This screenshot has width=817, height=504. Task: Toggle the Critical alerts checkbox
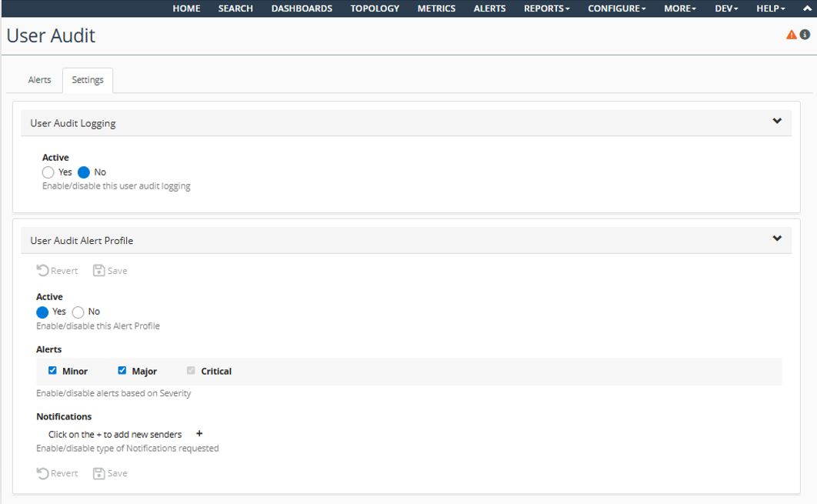(191, 371)
